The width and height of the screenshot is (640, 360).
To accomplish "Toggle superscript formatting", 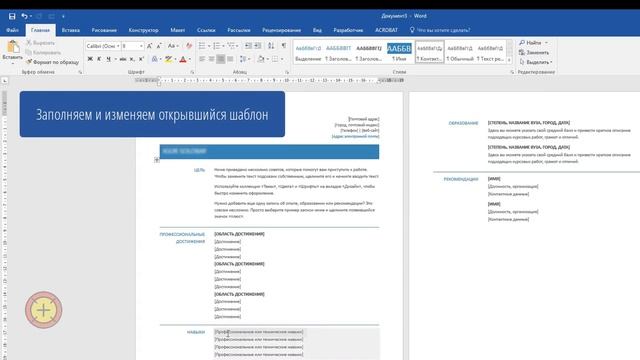I will coord(141,59).
